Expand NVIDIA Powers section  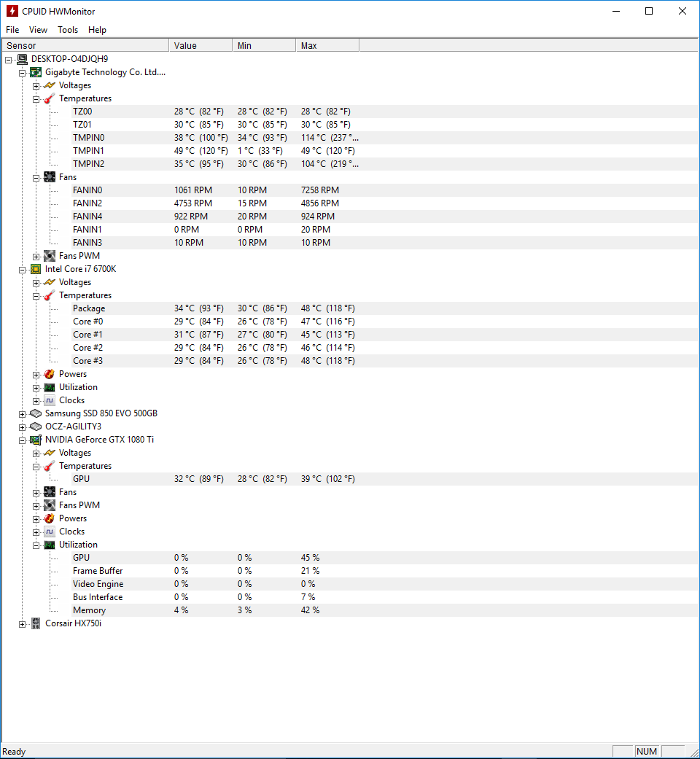[x=36, y=519]
